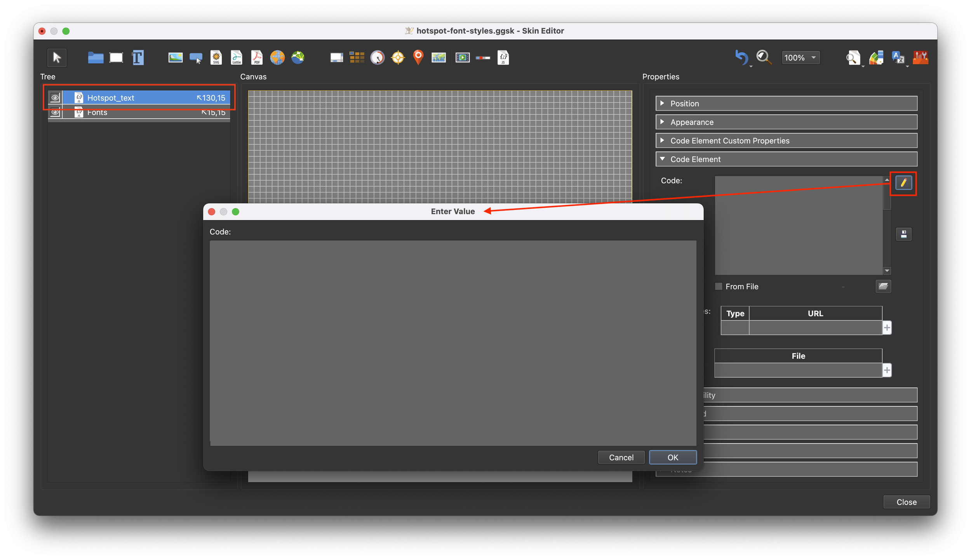The width and height of the screenshot is (971, 560).
Task: Click the JS code element icon
Action: pos(503,58)
